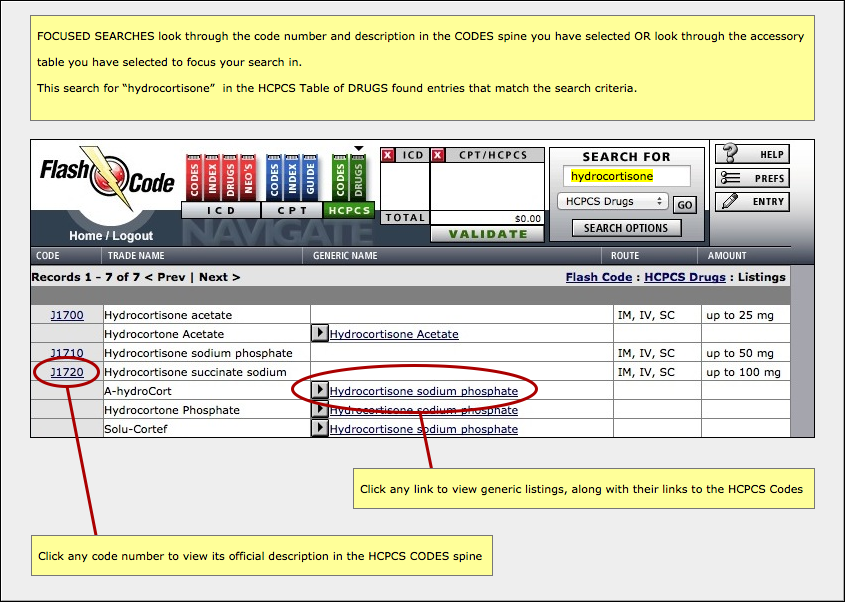845x602 pixels.
Task: Select the CPT navigation tab
Action: point(292,210)
